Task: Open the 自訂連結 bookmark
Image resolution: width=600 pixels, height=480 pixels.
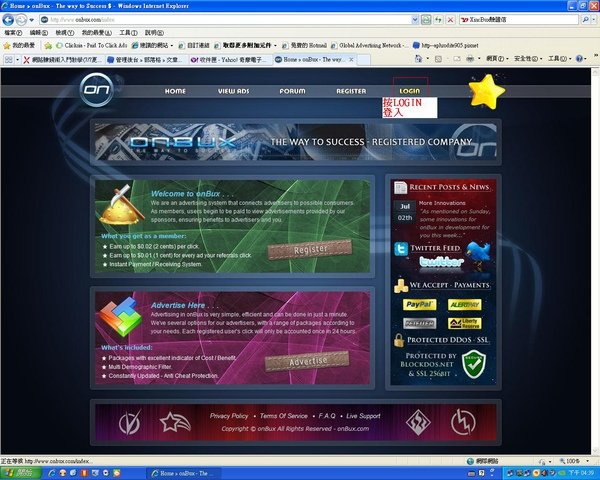Action: [194, 46]
